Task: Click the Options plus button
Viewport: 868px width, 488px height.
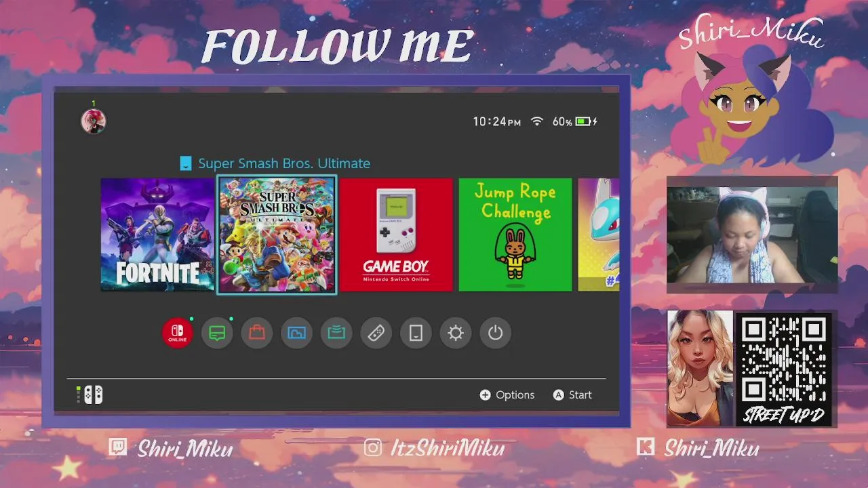Action: click(507, 395)
